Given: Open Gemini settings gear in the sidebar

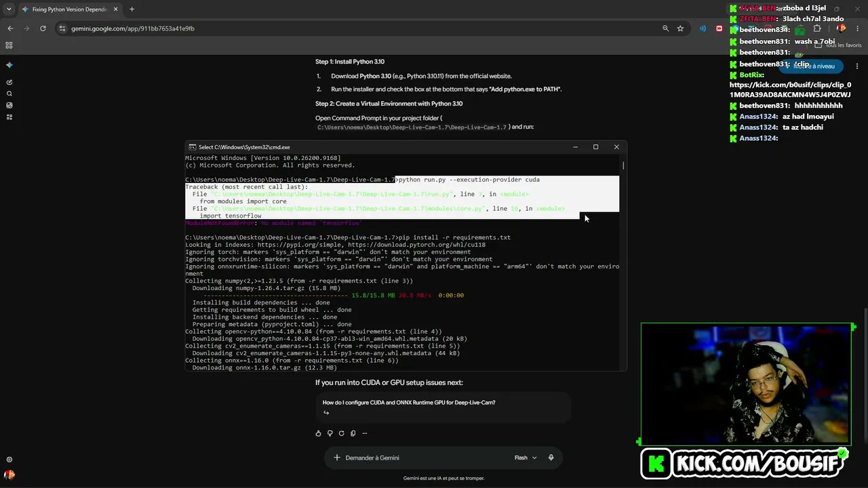Looking at the screenshot, I should 9,460.
